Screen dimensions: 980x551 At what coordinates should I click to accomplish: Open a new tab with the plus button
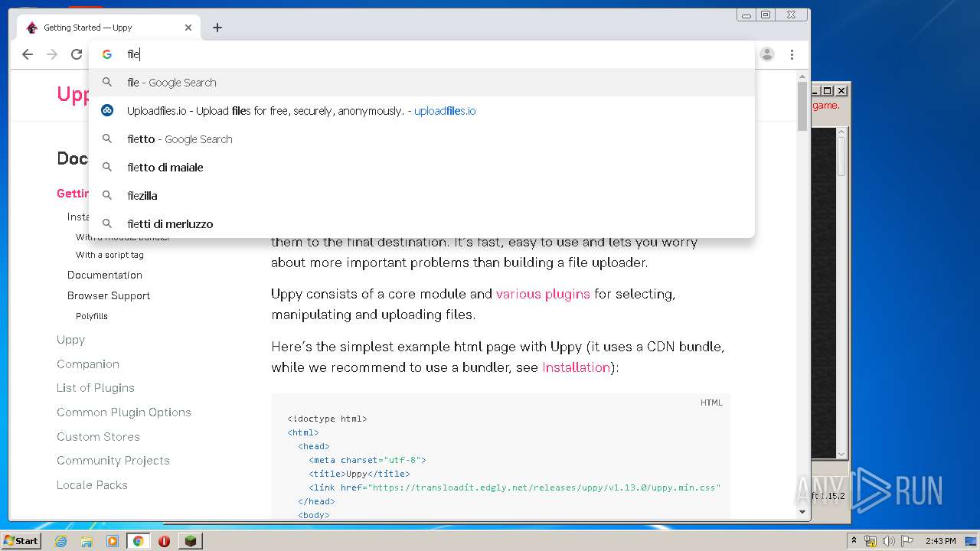(217, 28)
